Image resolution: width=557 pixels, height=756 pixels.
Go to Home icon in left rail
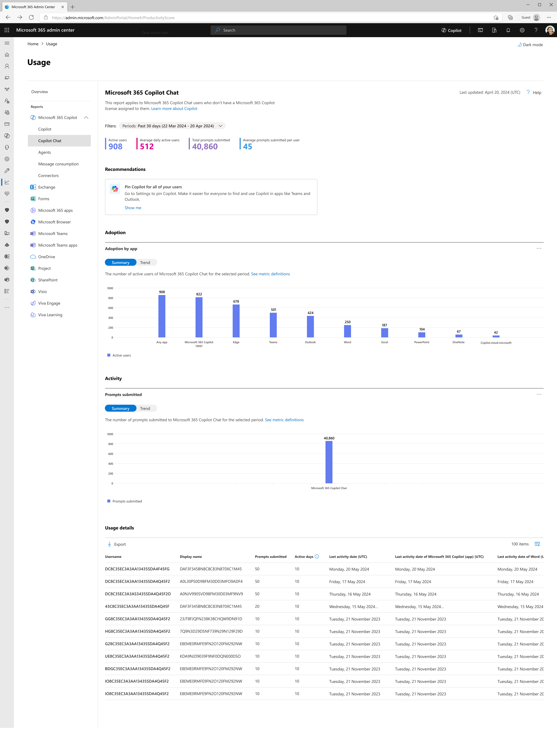pyautogui.click(x=7, y=55)
